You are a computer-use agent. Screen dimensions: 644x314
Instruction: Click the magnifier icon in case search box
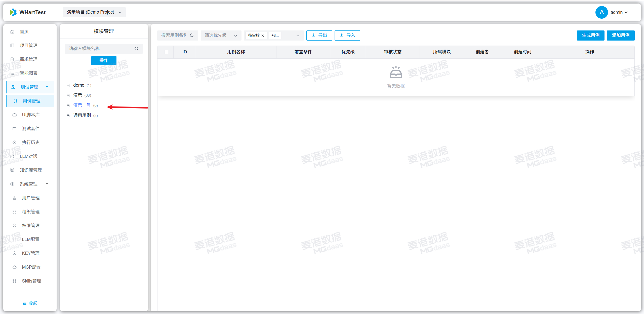click(192, 36)
